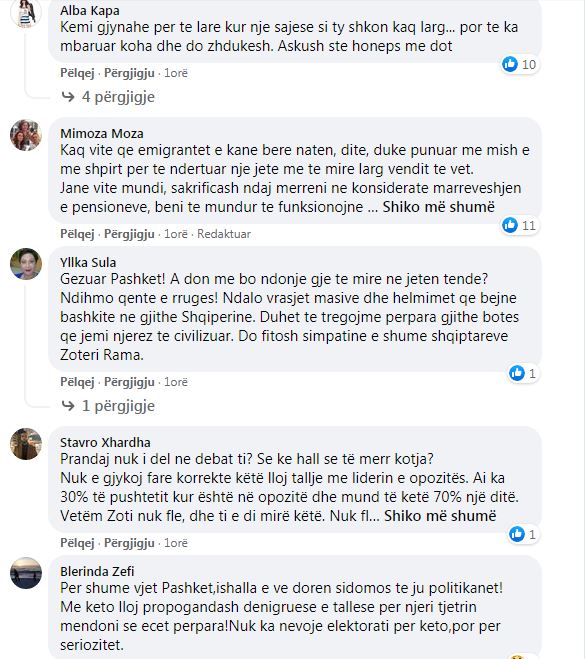Image resolution: width=585 pixels, height=659 pixels.
Task: Open Alba Kapa's profile picture
Action: pyautogui.click(x=26, y=13)
